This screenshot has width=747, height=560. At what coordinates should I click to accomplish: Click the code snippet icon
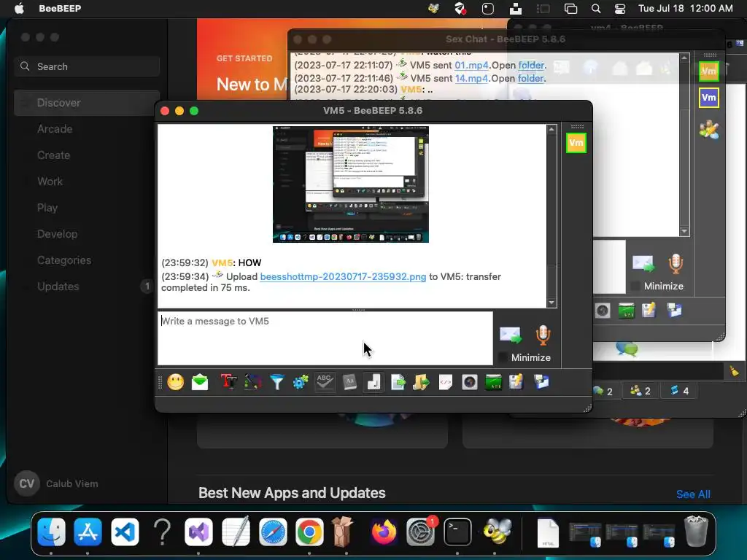click(x=446, y=382)
